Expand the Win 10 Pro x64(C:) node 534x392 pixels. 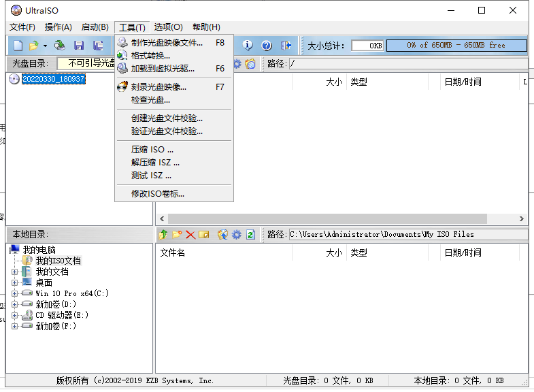pos(14,293)
